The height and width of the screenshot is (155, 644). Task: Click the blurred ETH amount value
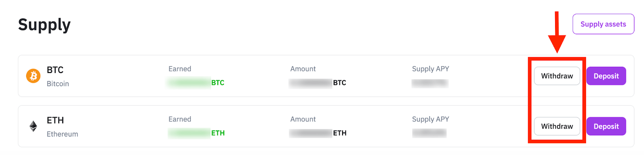pos(318,133)
